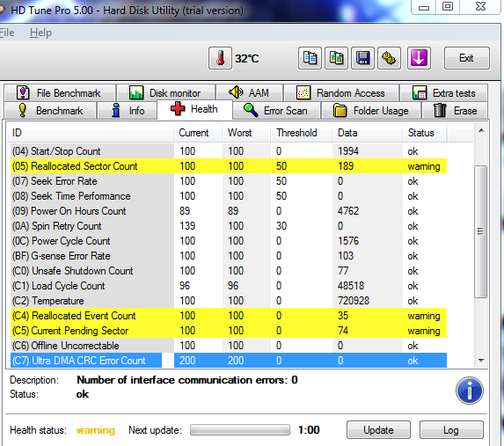504x446 pixels.
Task: Minimize the HD Tune Pro window
Action: [x=424, y=7]
